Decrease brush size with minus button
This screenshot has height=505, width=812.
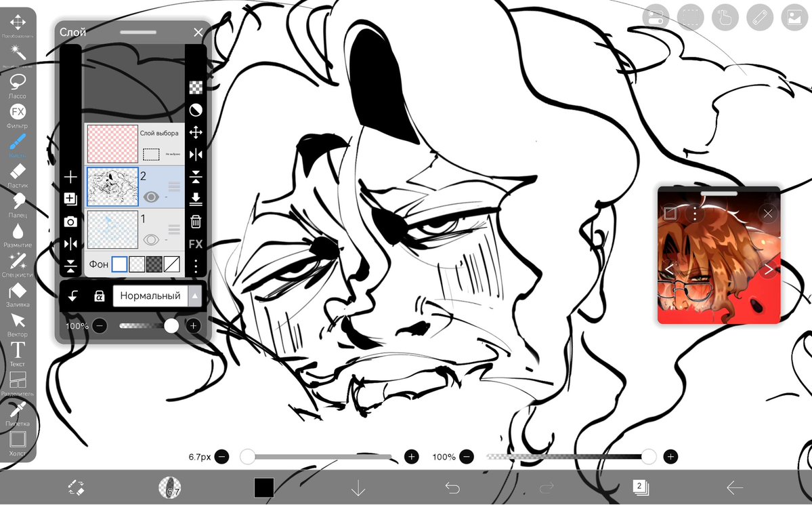pyautogui.click(x=221, y=457)
